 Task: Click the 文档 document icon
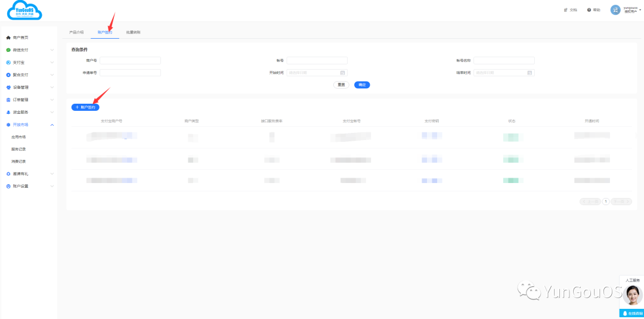click(x=566, y=10)
